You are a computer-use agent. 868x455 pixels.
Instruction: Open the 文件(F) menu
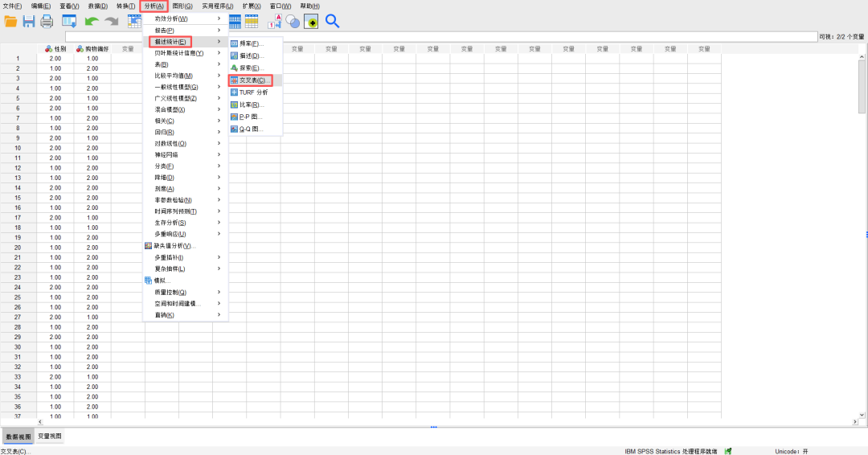click(x=12, y=6)
